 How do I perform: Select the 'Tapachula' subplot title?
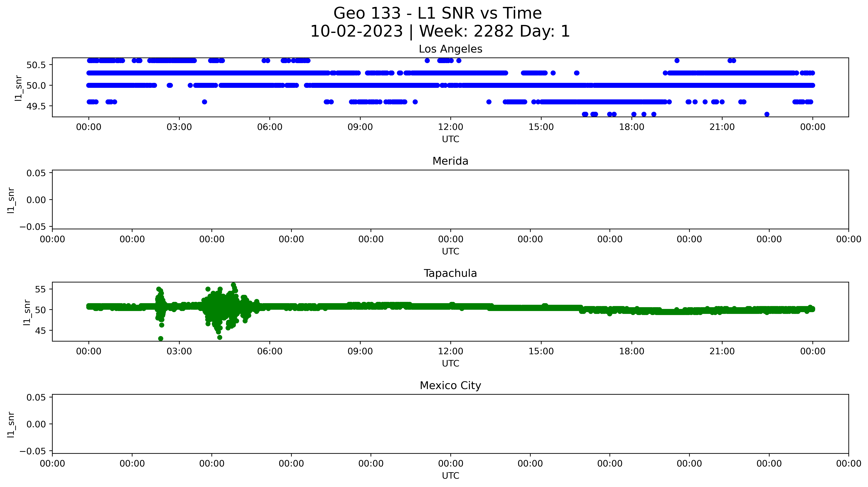pos(451,273)
